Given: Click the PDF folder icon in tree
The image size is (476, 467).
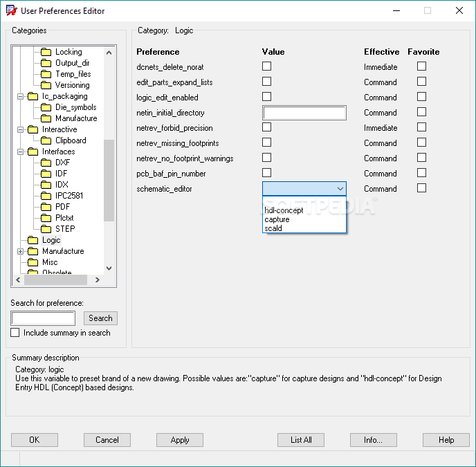Looking at the screenshot, I should (x=46, y=207).
